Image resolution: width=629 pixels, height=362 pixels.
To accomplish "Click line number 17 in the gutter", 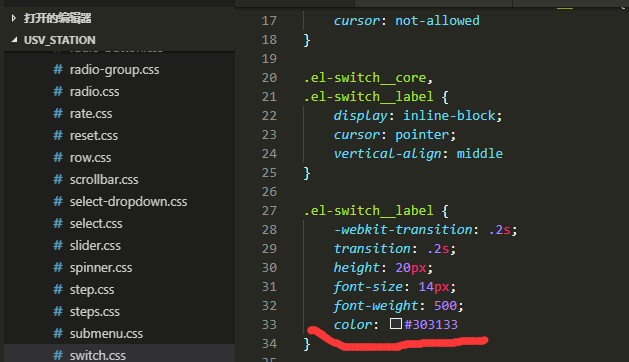I will pyautogui.click(x=269, y=20).
